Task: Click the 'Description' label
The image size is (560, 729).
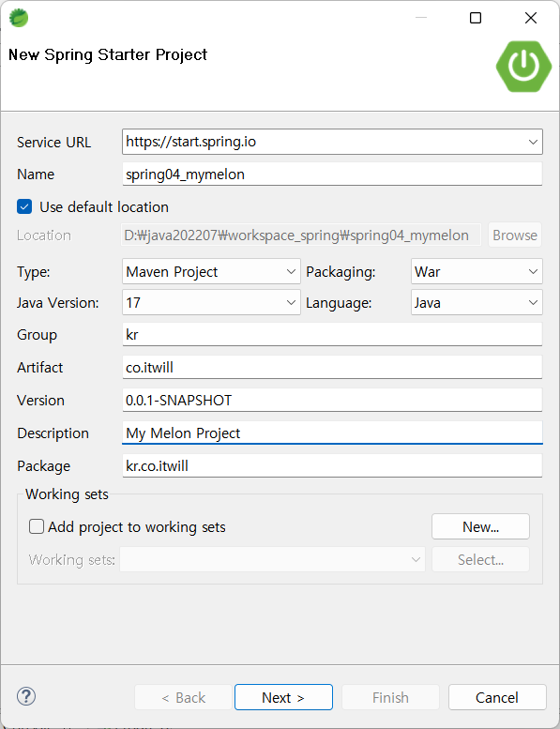Action: pos(53,433)
